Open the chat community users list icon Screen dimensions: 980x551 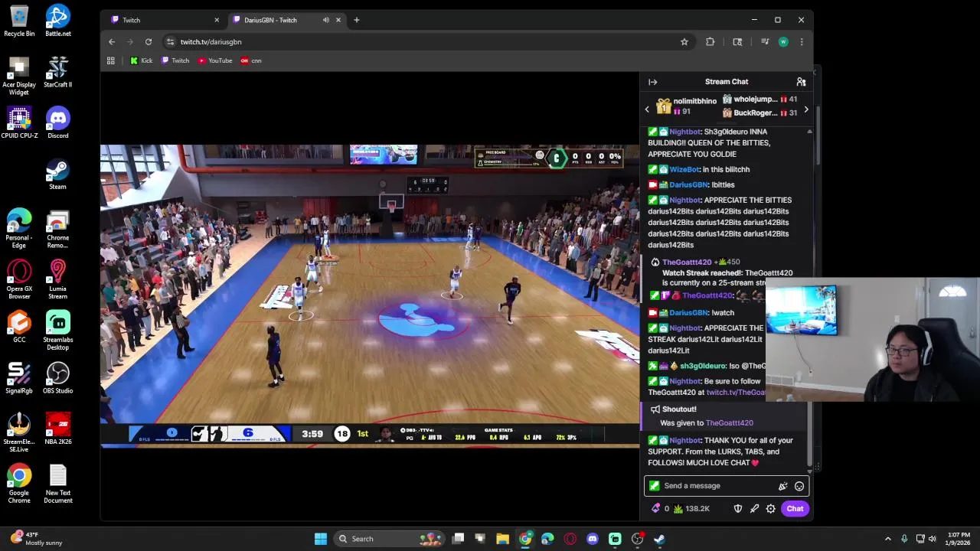coord(801,82)
